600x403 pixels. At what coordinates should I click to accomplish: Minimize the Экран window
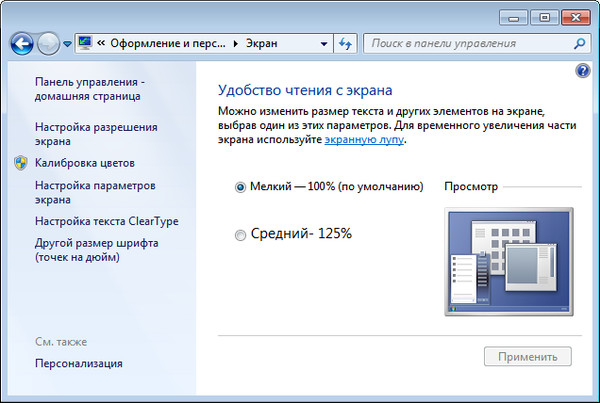(x=514, y=18)
